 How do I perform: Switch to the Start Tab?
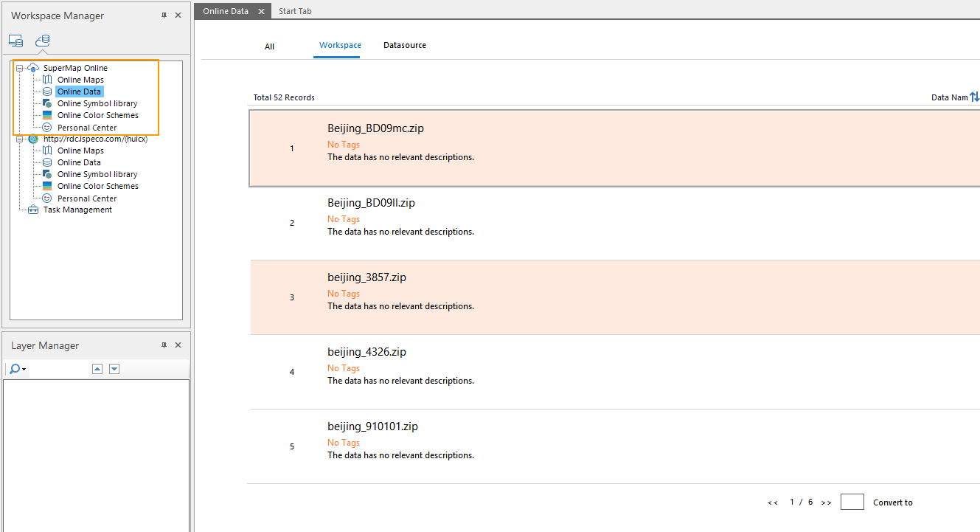click(x=295, y=11)
